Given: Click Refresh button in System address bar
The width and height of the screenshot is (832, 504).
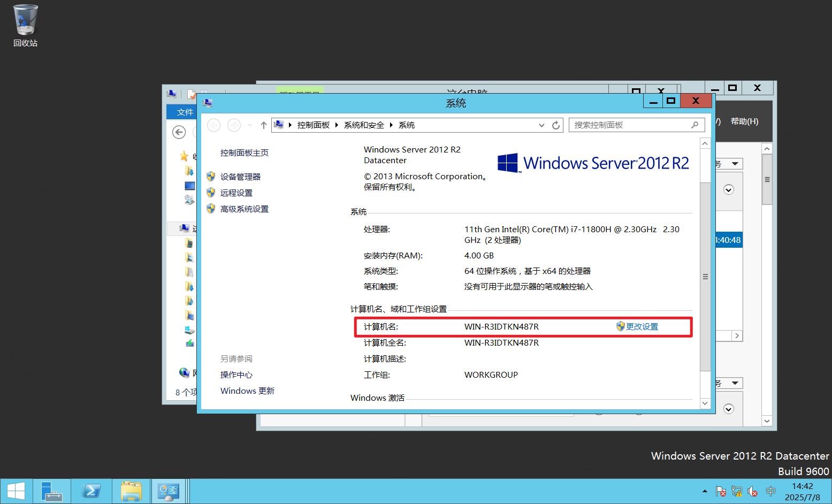Looking at the screenshot, I should click(x=556, y=125).
